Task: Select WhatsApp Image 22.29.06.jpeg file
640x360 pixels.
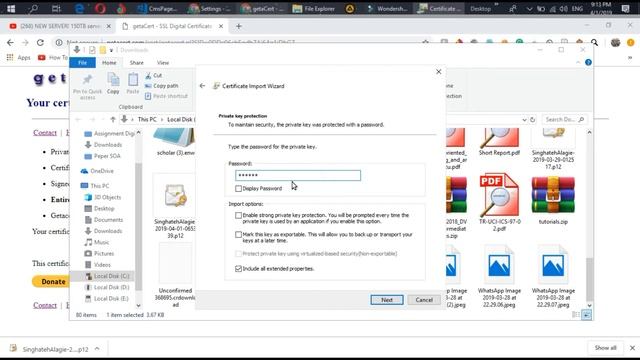Action: click(499, 276)
